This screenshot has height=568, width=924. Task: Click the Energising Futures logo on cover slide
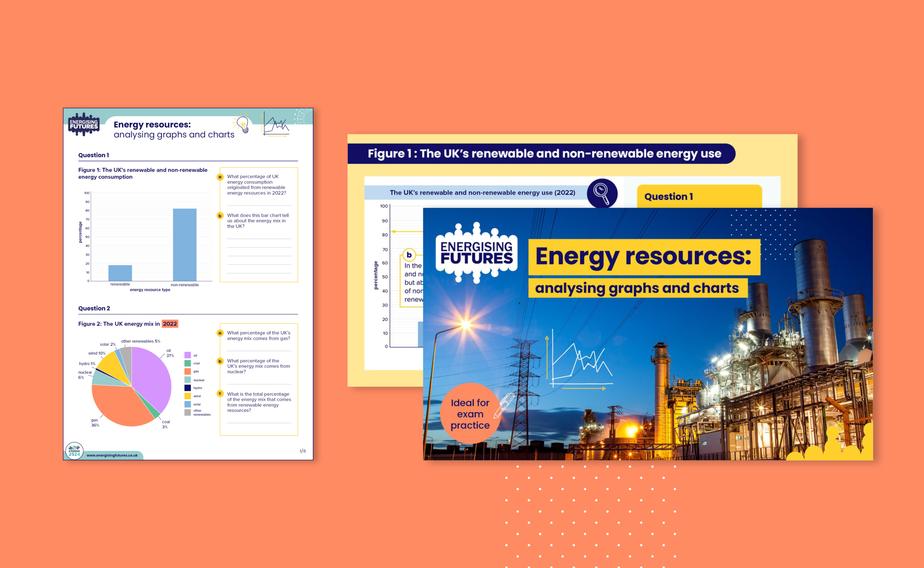(x=476, y=252)
